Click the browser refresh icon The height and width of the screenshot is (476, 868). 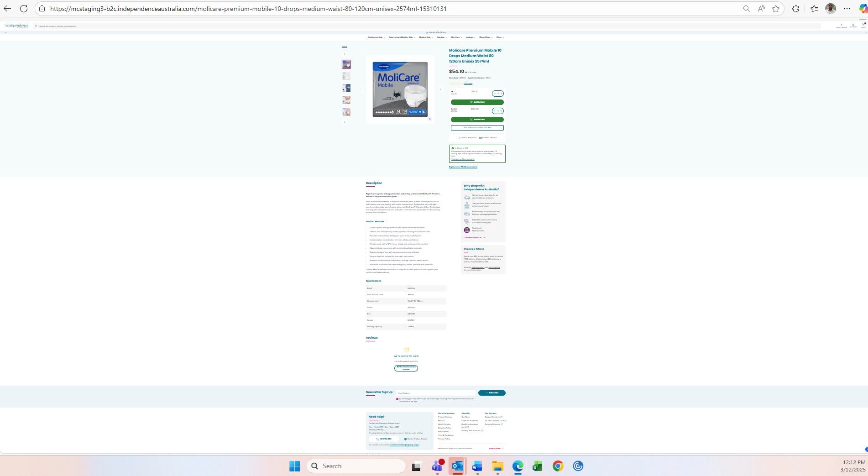pos(24,9)
